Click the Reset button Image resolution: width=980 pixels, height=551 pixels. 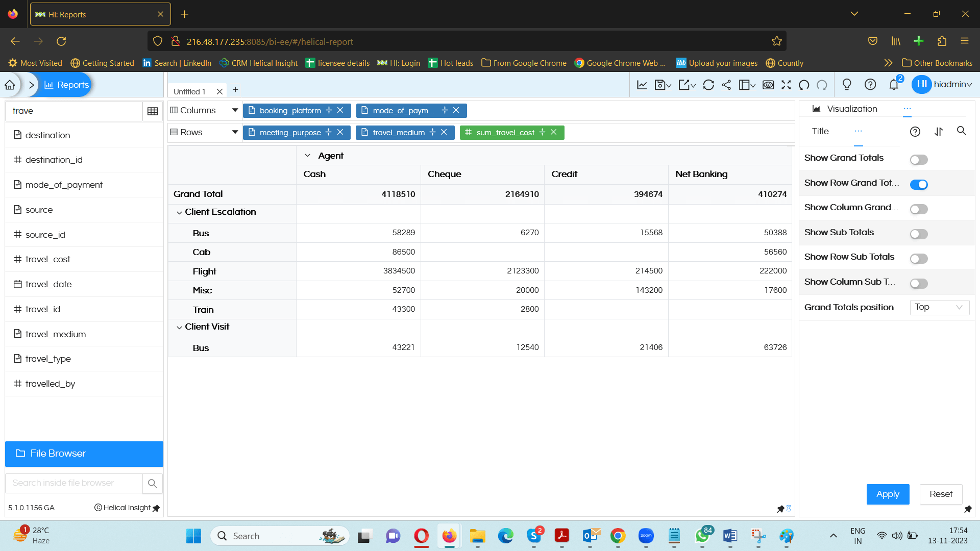(941, 494)
